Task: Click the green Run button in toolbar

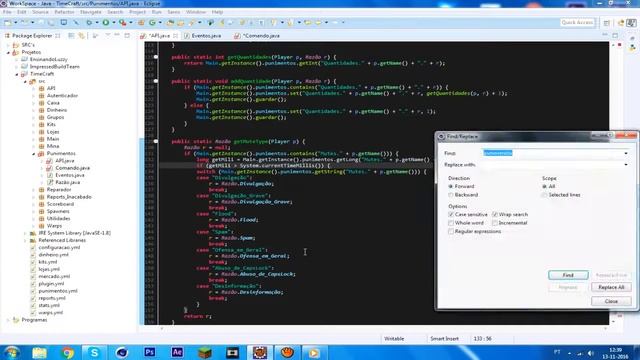Action: point(106,22)
